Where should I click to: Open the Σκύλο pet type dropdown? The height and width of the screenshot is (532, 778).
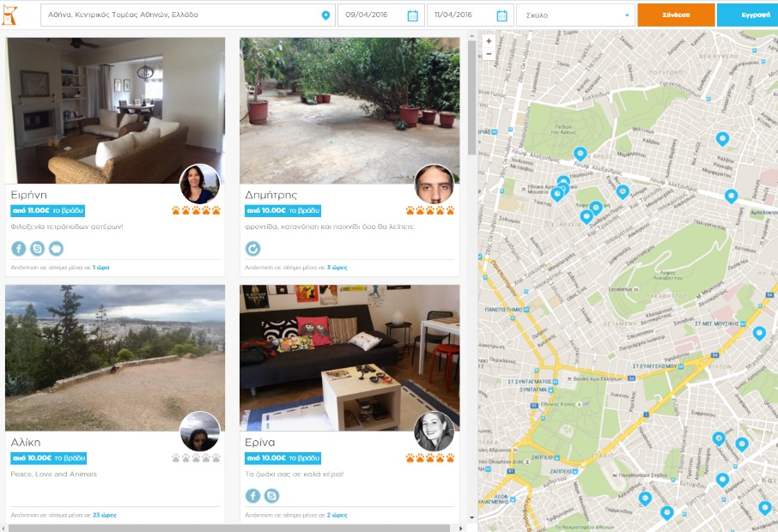574,15
